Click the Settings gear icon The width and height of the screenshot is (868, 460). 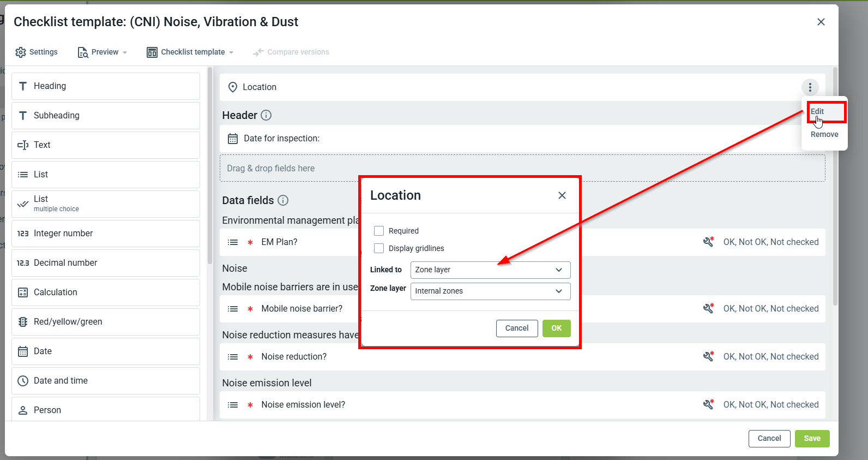coord(21,52)
